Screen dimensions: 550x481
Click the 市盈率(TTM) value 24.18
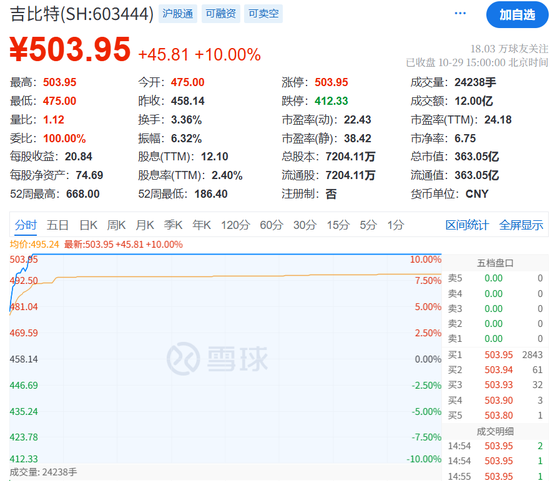pyautogui.click(x=498, y=120)
